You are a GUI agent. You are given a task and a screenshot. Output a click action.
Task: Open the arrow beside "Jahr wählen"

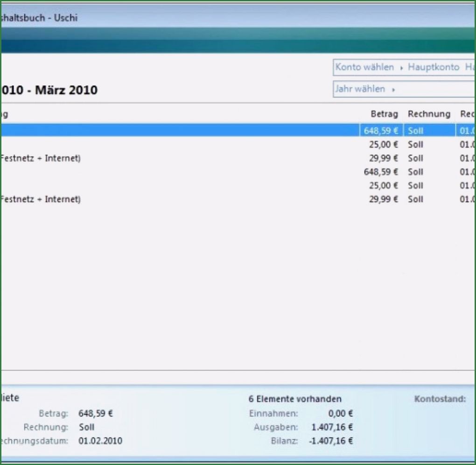pyautogui.click(x=393, y=90)
